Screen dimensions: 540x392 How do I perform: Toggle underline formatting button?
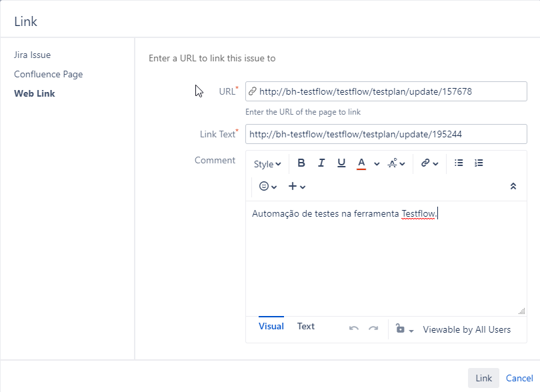[341, 163]
